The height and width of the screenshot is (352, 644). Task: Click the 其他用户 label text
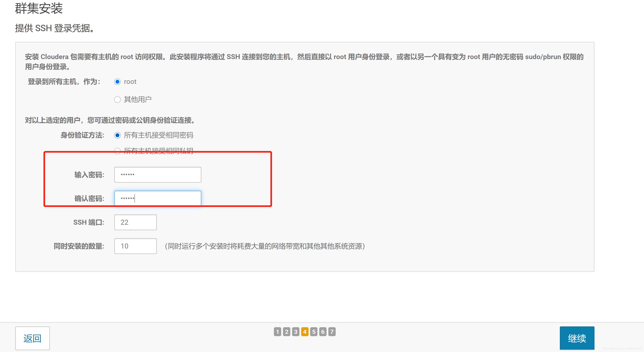137,100
